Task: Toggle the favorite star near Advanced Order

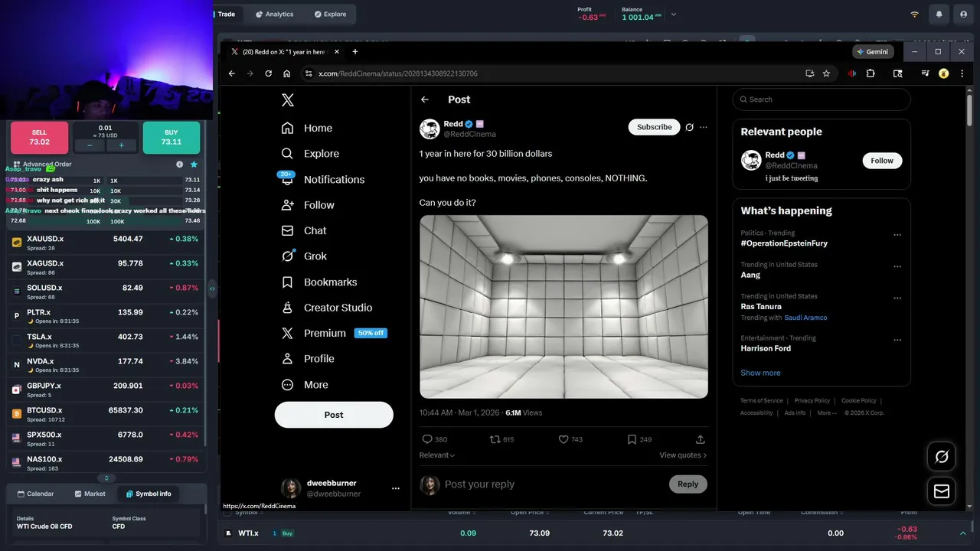Action: click(194, 165)
